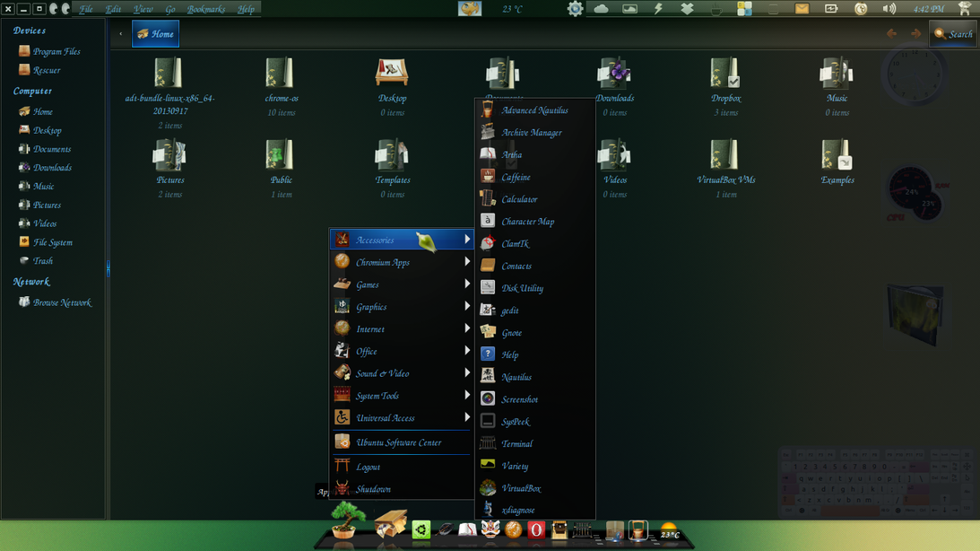Open xdiagnose from the submenu
This screenshot has height=551, width=980.
(535, 510)
